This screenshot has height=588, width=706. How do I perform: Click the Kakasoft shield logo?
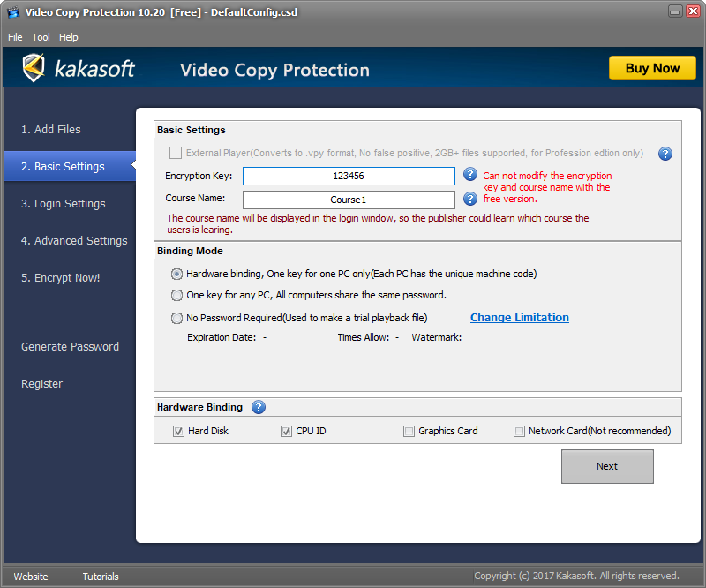point(34,69)
